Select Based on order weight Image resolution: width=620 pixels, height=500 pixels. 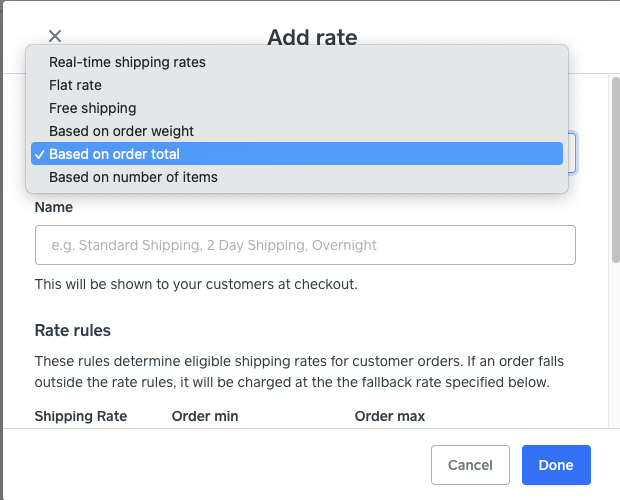pos(121,131)
